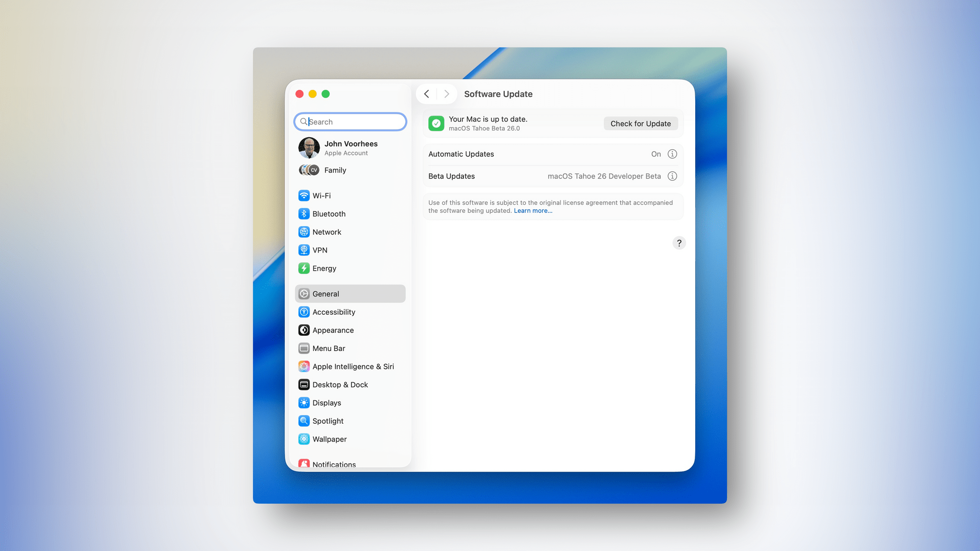Select the Wi-Fi sidebar label

(x=322, y=196)
